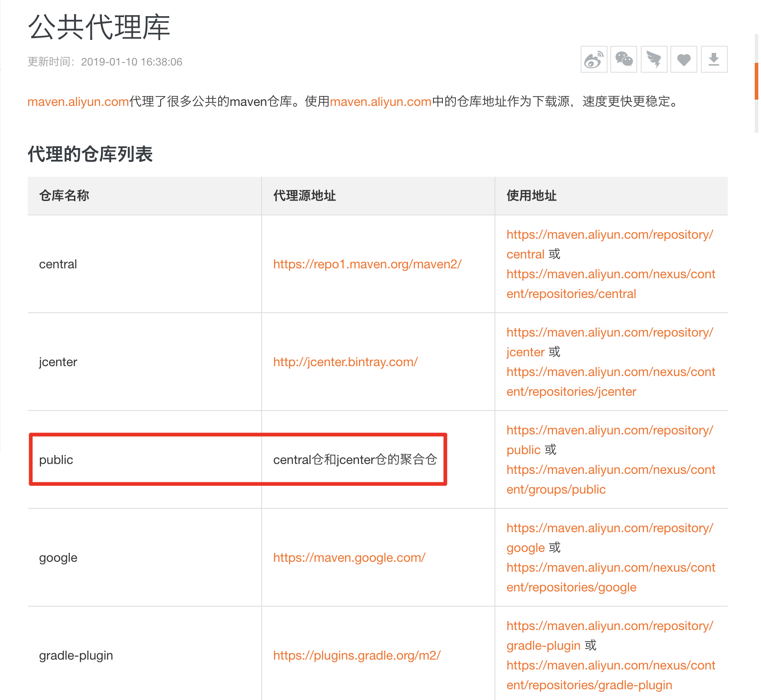761x700 pixels.
Task: Open aliyun repository/jcenter usage link
Action: click(610, 342)
